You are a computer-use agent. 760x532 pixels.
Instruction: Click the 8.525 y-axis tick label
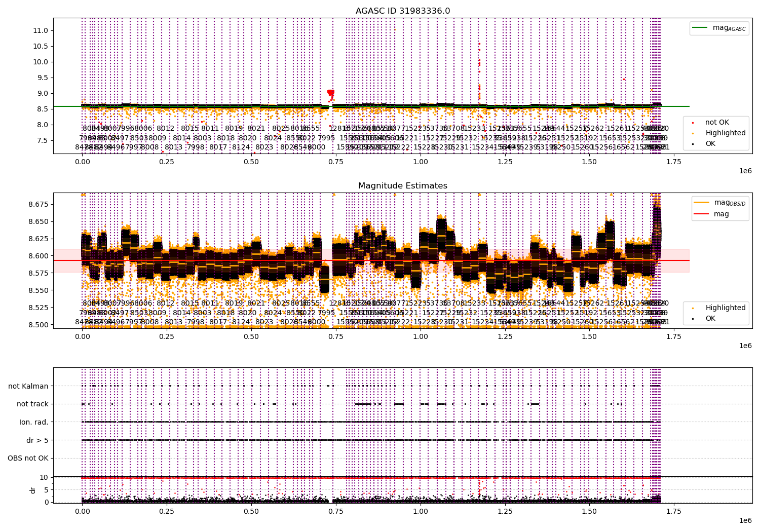[38, 308]
